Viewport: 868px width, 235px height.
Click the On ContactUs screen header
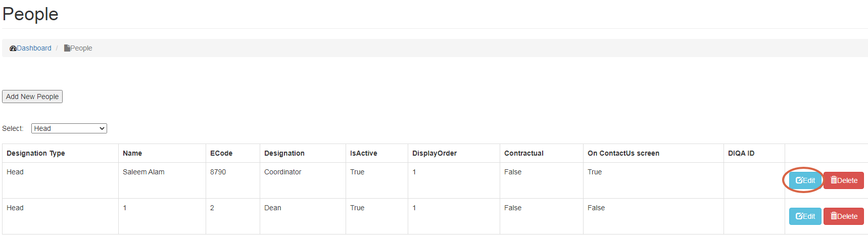click(623, 153)
